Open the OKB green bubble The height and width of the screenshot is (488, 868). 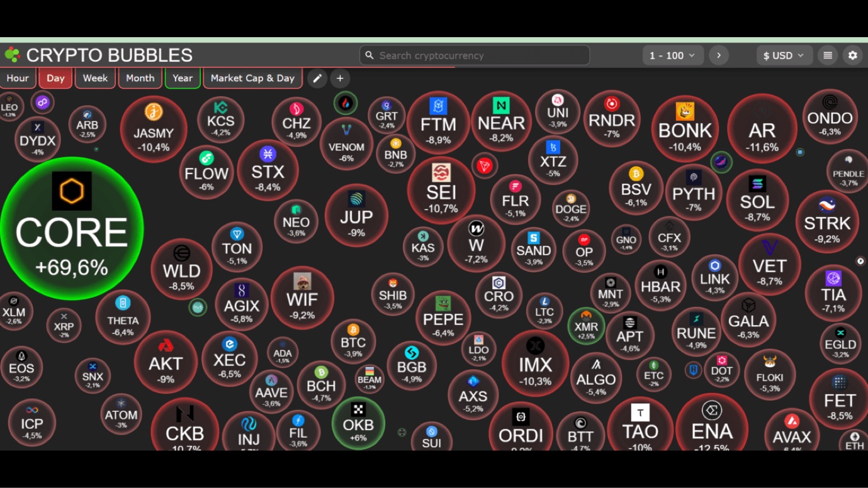point(358,423)
